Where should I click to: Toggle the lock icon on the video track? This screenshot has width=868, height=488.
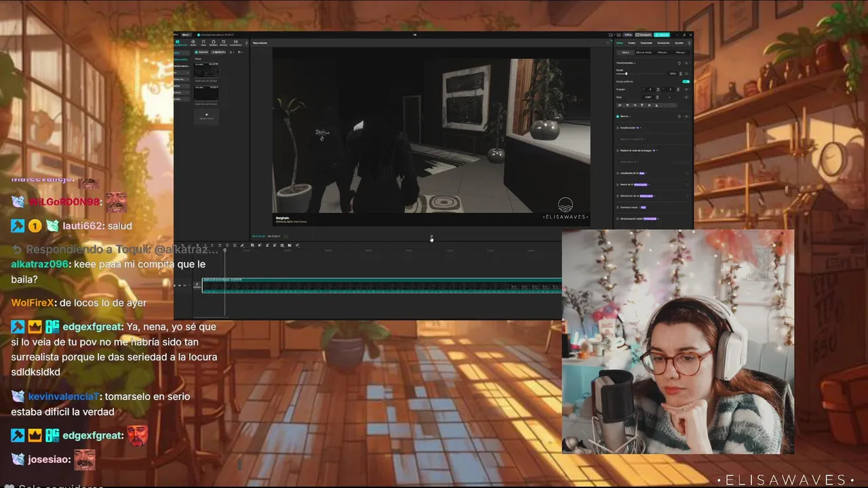174,285
